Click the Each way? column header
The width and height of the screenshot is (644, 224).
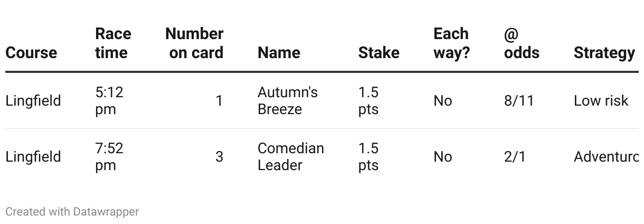[x=451, y=43]
